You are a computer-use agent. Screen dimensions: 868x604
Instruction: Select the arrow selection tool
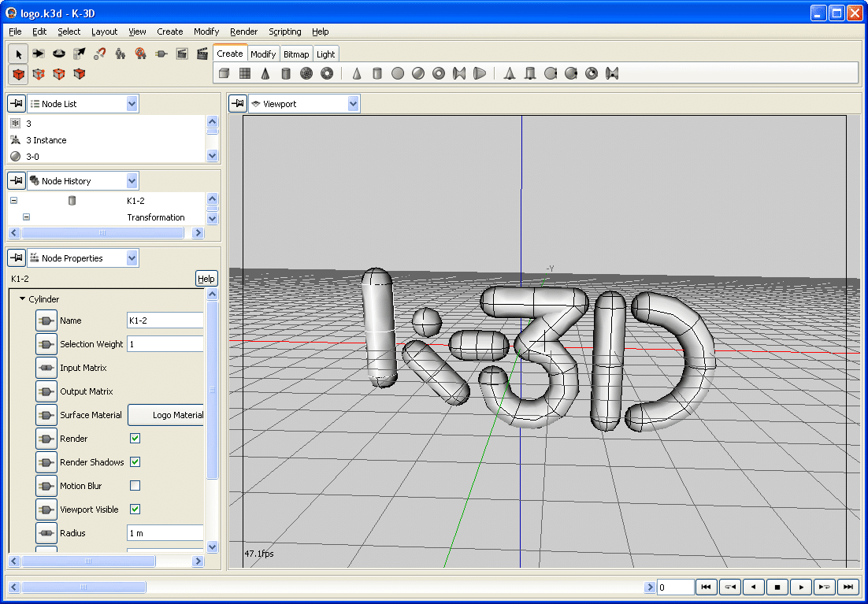click(x=18, y=54)
